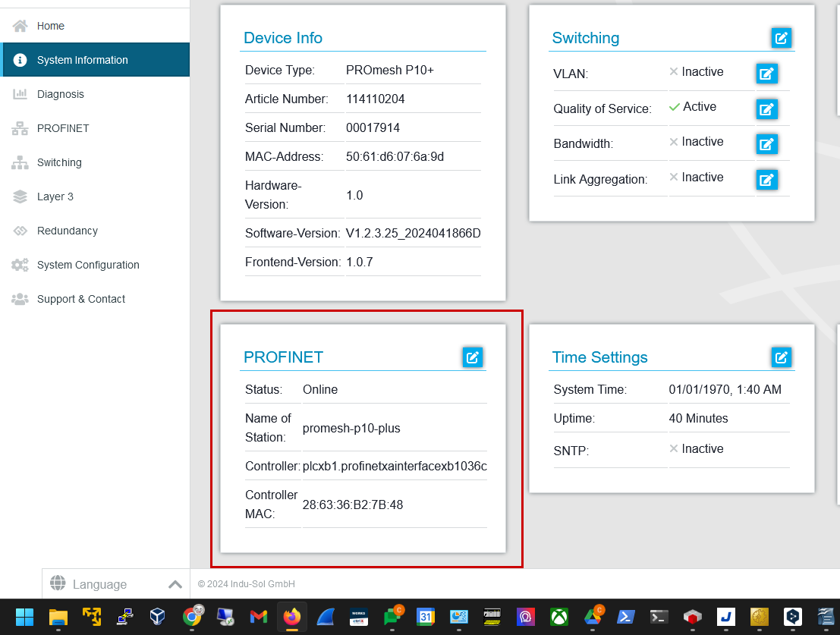Click the Device Info card heading
The height and width of the screenshot is (635, 840).
(x=283, y=38)
